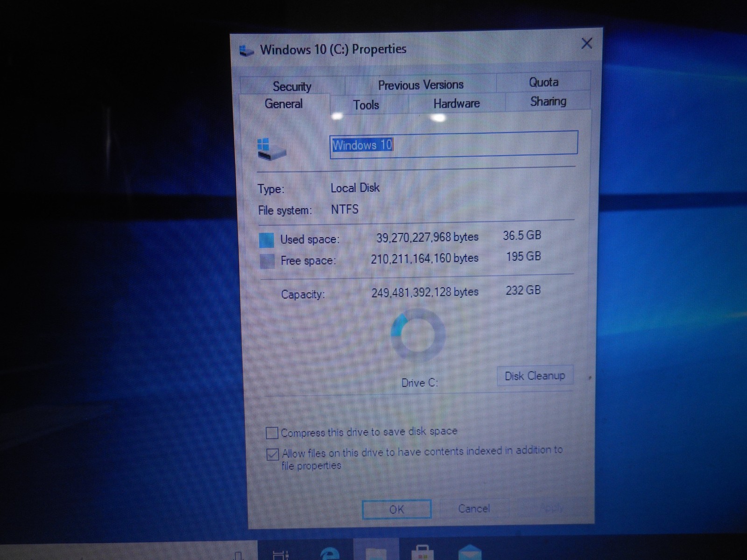The width and height of the screenshot is (747, 560).
Task: Click the drive icon in title bar
Action: (x=247, y=50)
